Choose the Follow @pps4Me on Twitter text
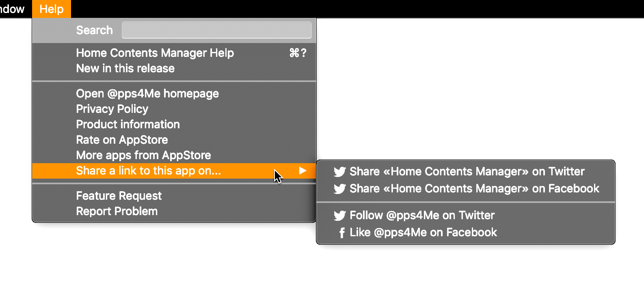 coord(422,216)
